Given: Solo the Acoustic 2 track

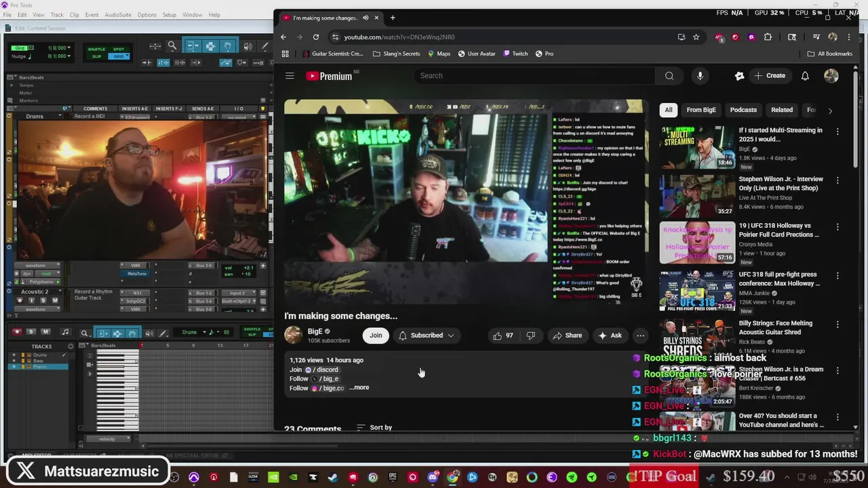Looking at the screenshot, I should tap(43, 300).
